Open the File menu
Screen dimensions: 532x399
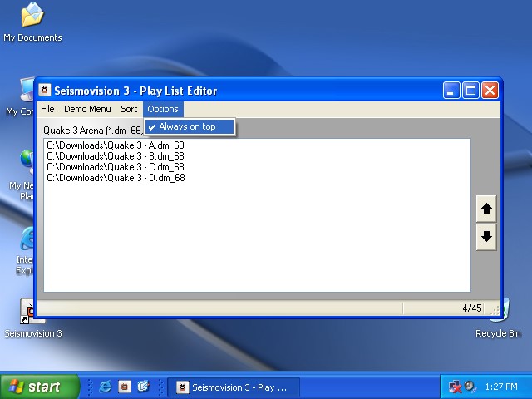coord(47,109)
